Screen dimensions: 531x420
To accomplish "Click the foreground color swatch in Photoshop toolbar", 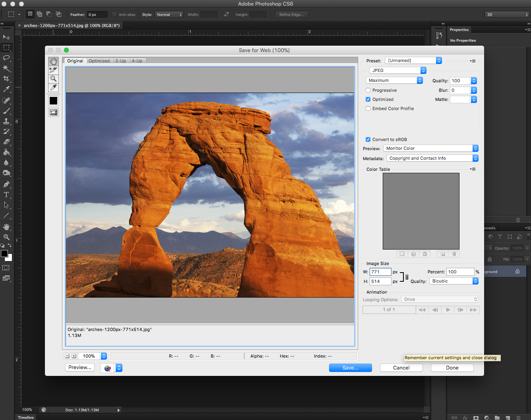I will point(4,254).
